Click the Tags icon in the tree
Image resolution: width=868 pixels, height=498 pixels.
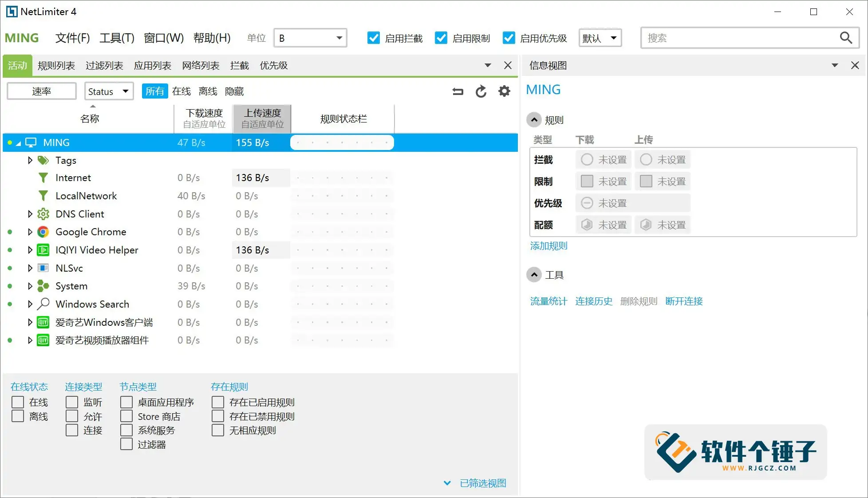click(x=43, y=160)
